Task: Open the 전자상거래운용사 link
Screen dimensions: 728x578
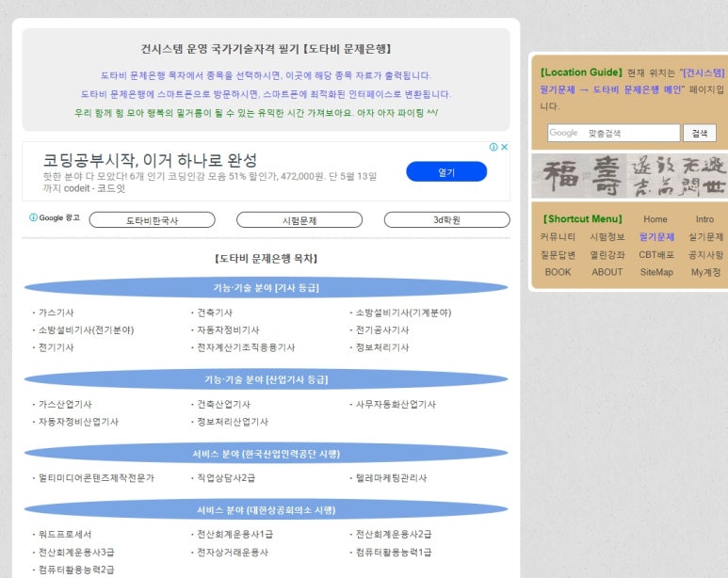Action: tap(233, 552)
